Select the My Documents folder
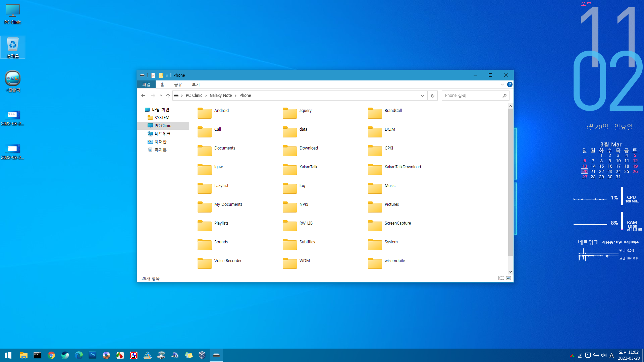 coord(220,207)
